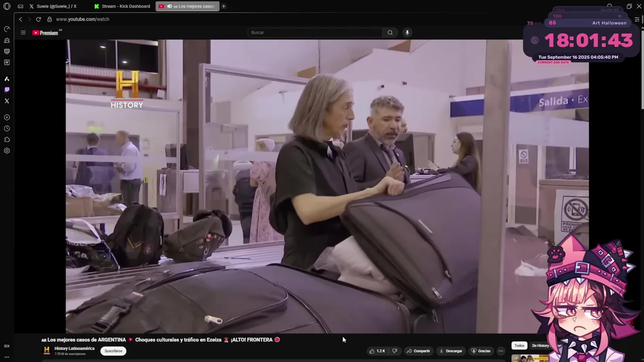This screenshot has width=644, height=362.
Task: Mute the tab audio speaker icon
Action: [170, 7]
